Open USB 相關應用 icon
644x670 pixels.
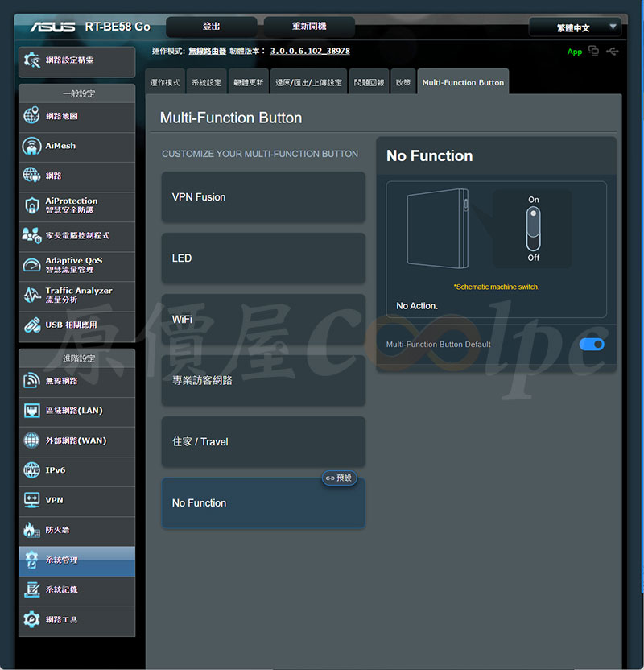point(31,325)
